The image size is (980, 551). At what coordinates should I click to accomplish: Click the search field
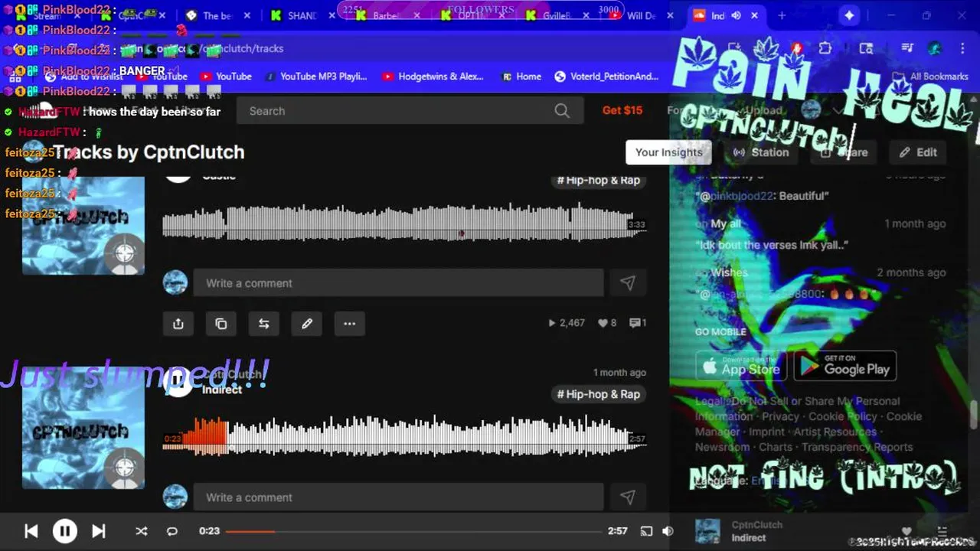410,111
